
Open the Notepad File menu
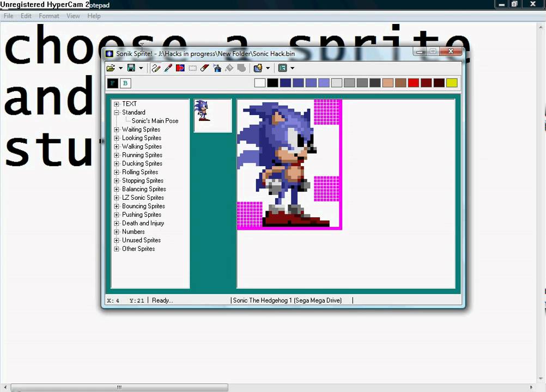pyautogui.click(x=8, y=16)
